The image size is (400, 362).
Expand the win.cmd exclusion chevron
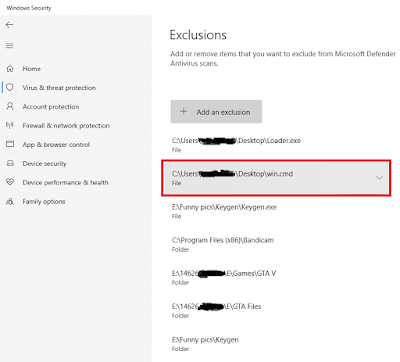[379, 178]
